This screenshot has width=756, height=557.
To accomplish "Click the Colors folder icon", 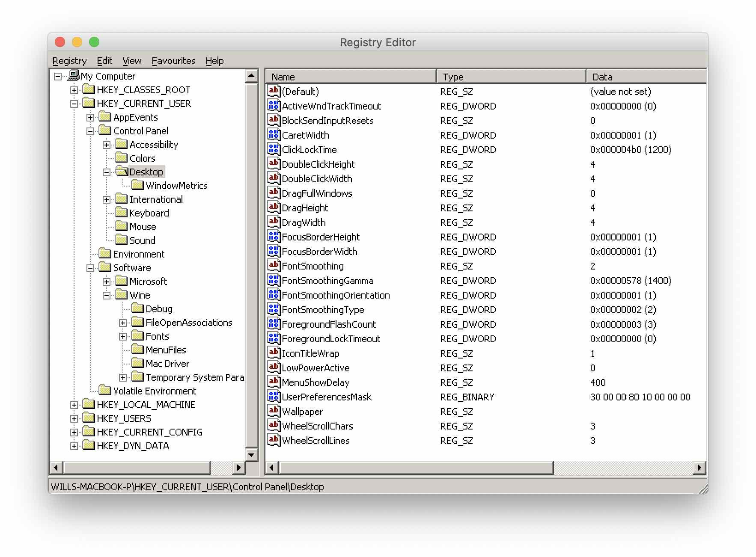I will click(x=121, y=158).
